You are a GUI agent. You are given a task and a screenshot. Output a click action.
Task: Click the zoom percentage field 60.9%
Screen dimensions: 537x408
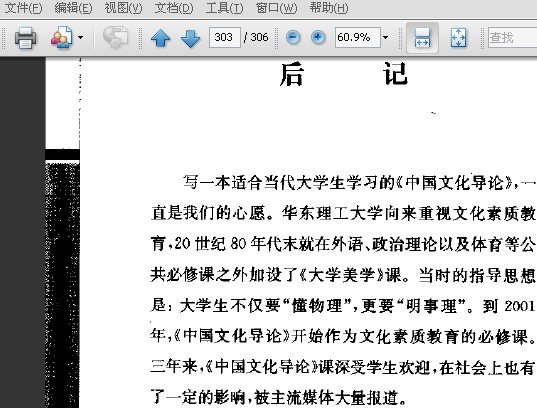point(358,37)
